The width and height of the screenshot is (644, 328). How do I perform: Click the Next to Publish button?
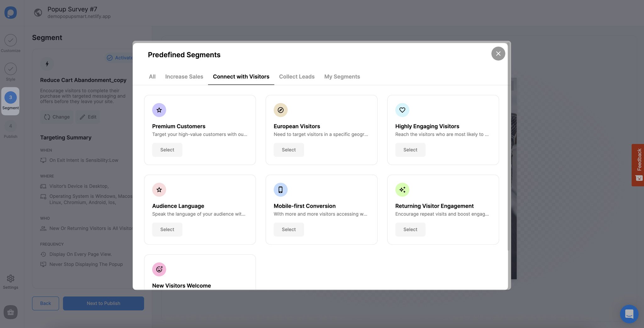[103, 303]
